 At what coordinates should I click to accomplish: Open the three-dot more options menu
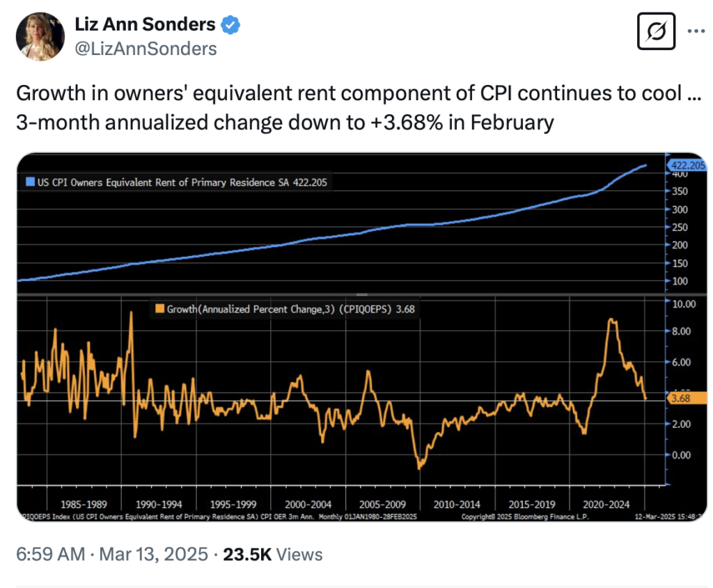[696, 31]
